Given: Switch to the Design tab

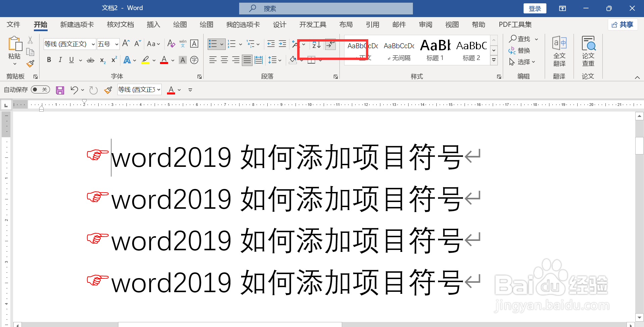Looking at the screenshot, I should click(279, 24).
